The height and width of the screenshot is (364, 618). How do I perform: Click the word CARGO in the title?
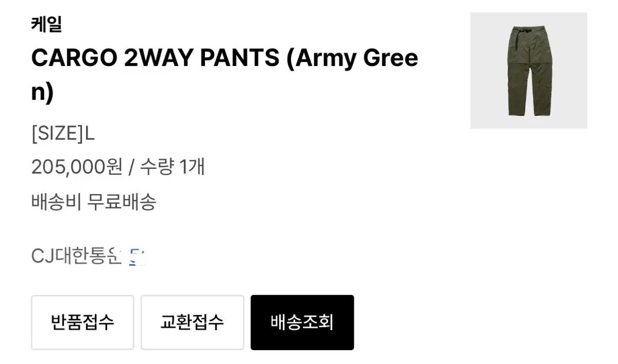[74, 59]
